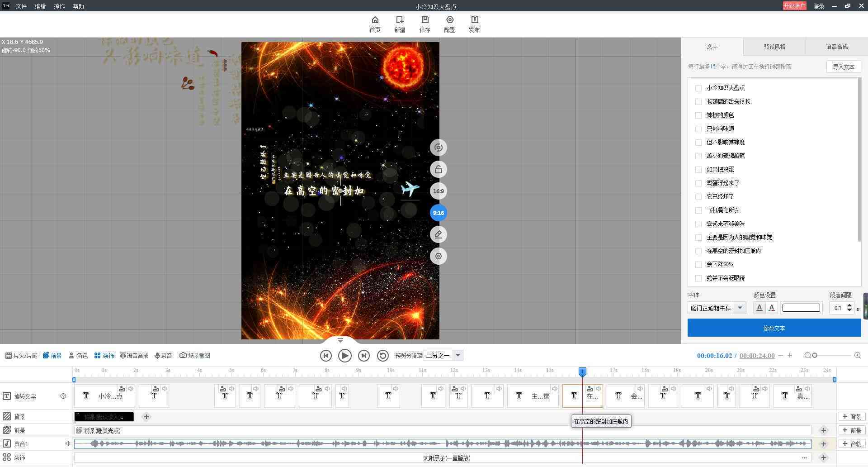Check the 小冷知识大盘点 checkbox
The image size is (868, 467).
point(698,88)
